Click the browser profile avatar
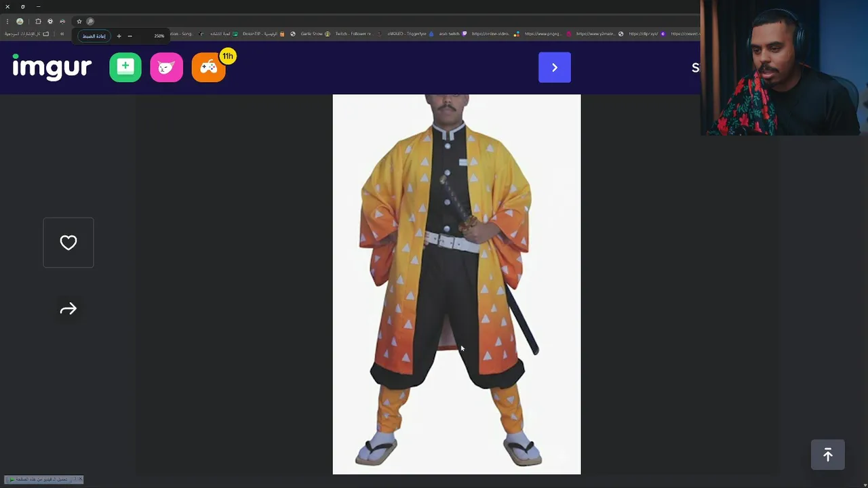 pos(20,21)
